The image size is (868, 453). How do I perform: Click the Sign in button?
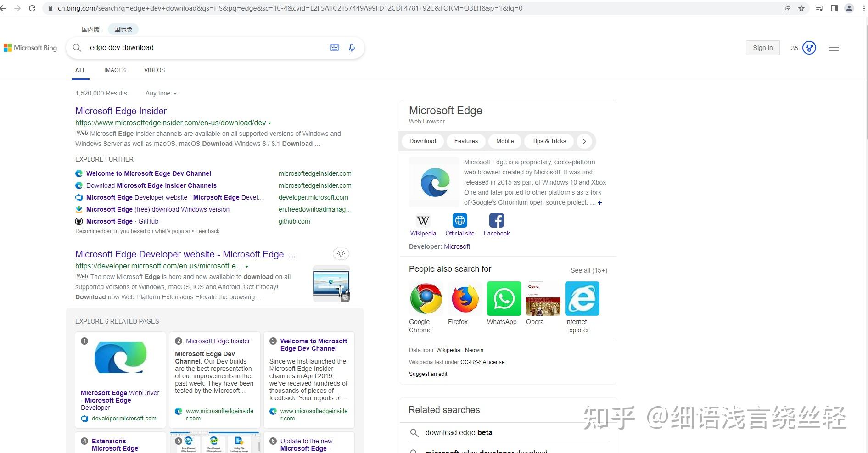[762, 48]
